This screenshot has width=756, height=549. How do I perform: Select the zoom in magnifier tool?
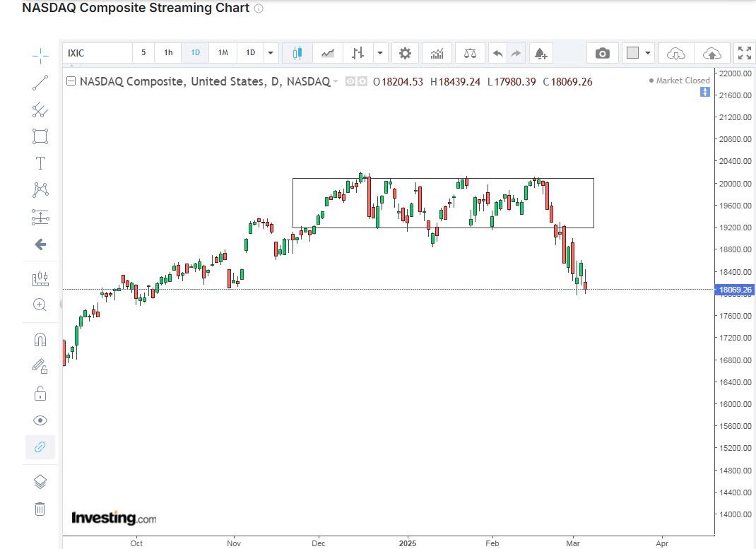pyautogui.click(x=40, y=305)
